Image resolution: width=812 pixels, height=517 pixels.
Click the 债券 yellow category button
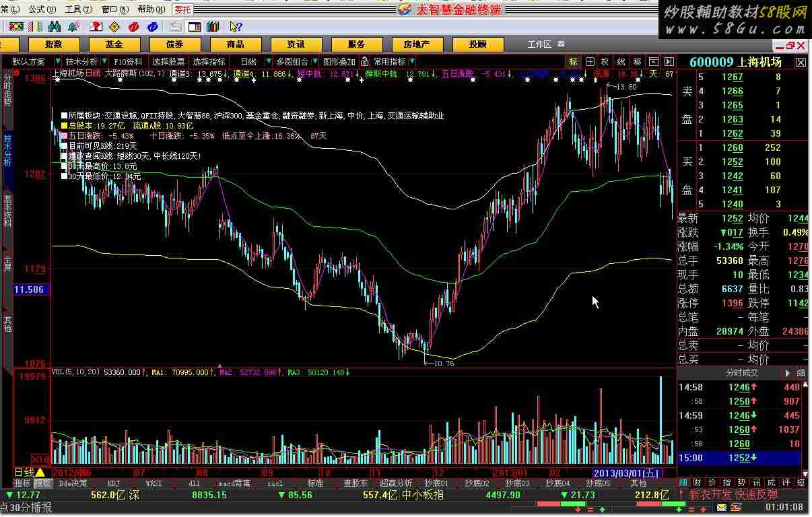pos(174,44)
